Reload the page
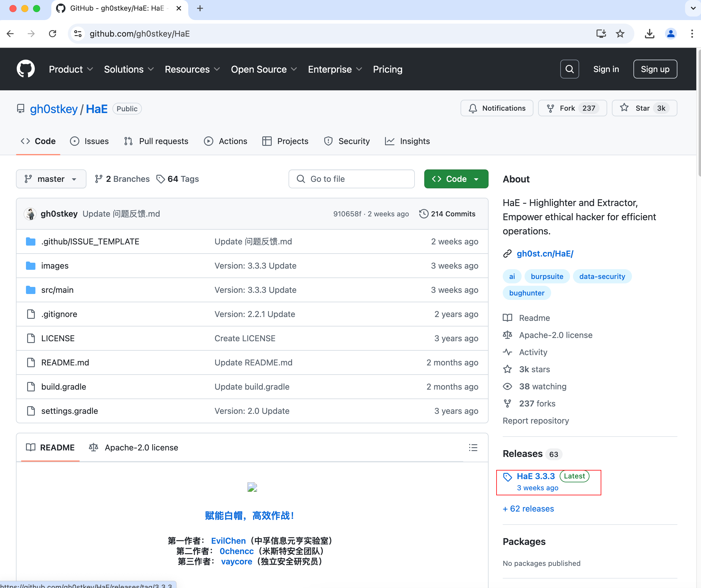The width and height of the screenshot is (701, 588). point(53,34)
